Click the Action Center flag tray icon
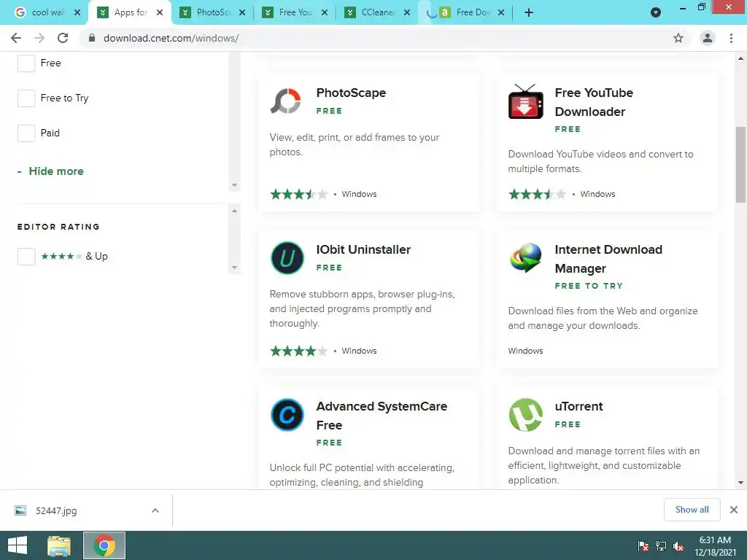The width and height of the screenshot is (747, 560). (x=643, y=546)
